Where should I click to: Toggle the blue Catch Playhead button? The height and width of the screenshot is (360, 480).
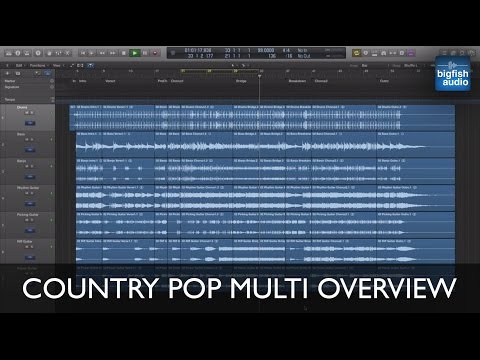90,66
